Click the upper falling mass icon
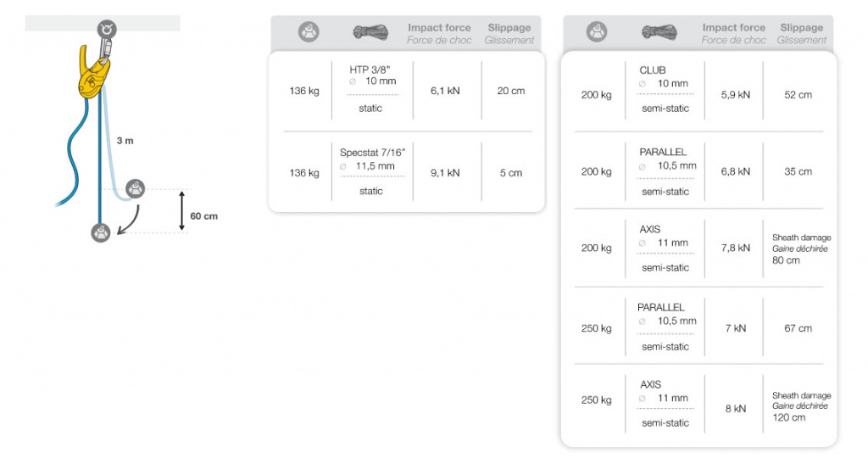The image size is (868, 464). (x=135, y=189)
